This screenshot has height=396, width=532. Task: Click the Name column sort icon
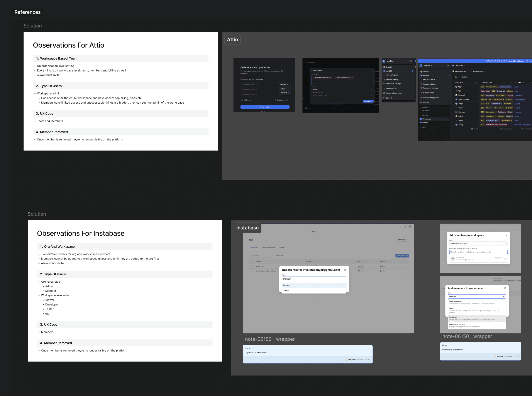(263, 261)
